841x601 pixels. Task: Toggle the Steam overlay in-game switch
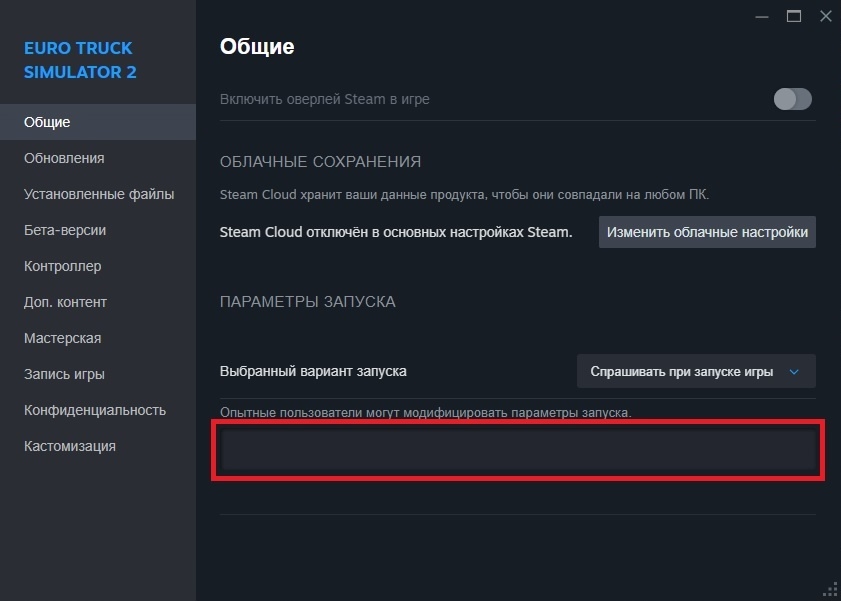(792, 99)
